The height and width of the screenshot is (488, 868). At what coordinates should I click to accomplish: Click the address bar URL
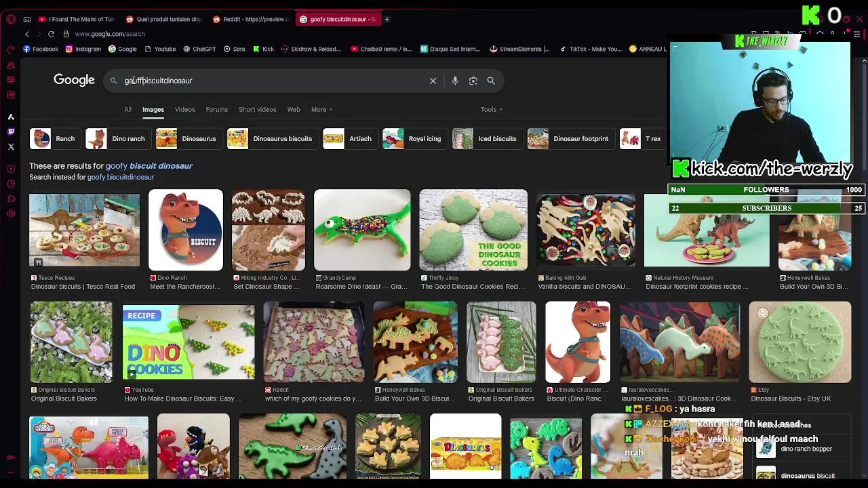pos(110,34)
